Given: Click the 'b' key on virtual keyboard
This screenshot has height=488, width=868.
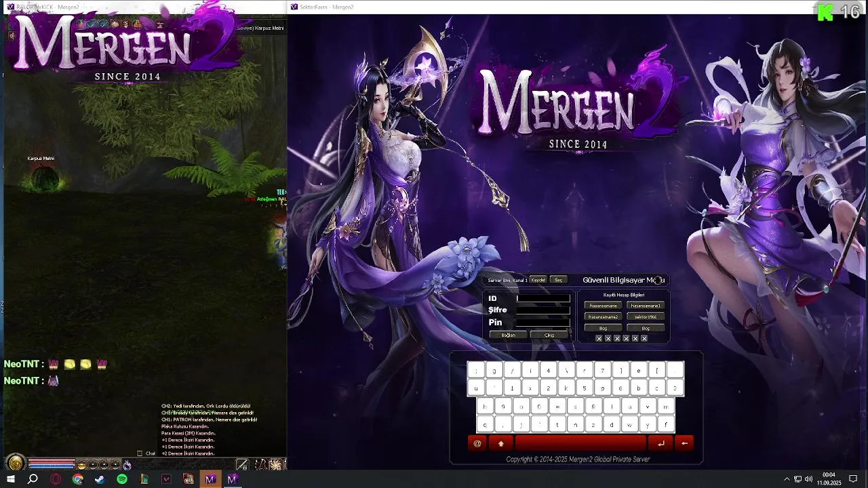Looking at the screenshot, I should click(x=639, y=388).
